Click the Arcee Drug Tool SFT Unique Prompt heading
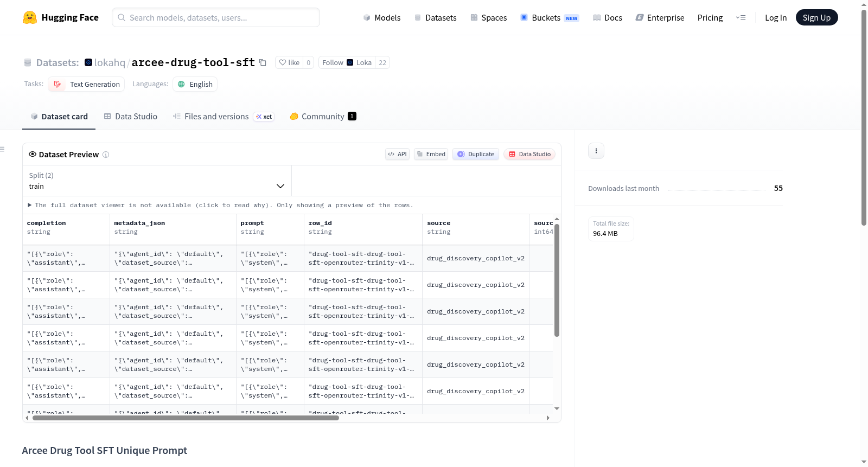Viewport: 868px width, 467px height. coord(105,451)
